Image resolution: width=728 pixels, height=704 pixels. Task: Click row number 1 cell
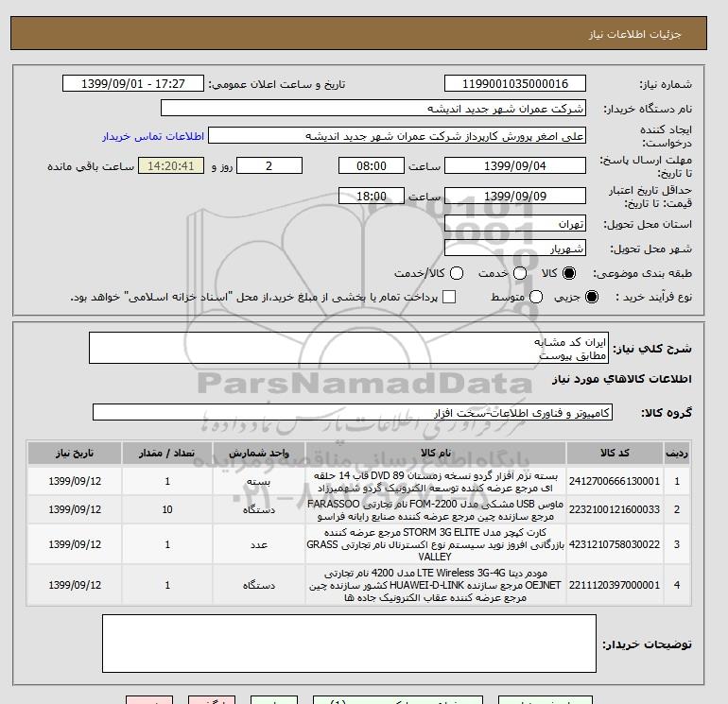pyautogui.click(x=677, y=481)
